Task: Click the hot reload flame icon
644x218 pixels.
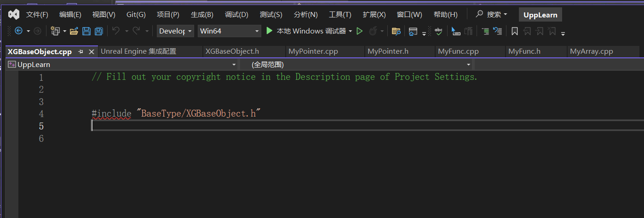Action: point(373,31)
